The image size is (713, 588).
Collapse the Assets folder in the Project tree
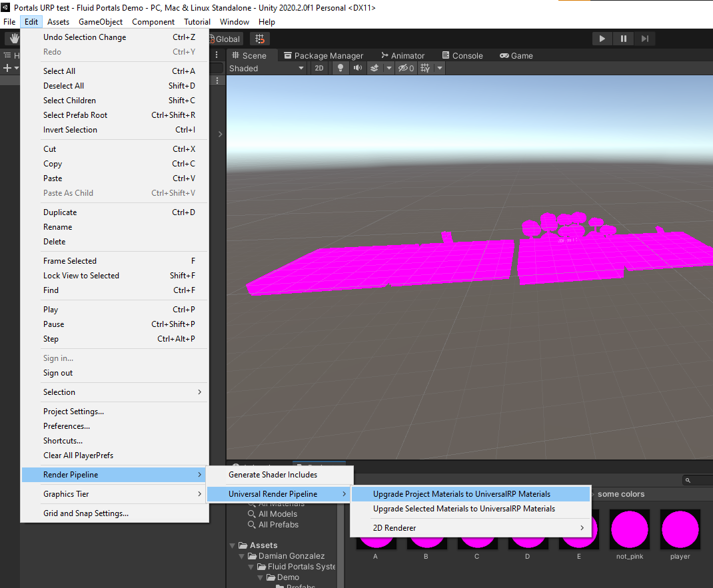pyautogui.click(x=233, y=545)
